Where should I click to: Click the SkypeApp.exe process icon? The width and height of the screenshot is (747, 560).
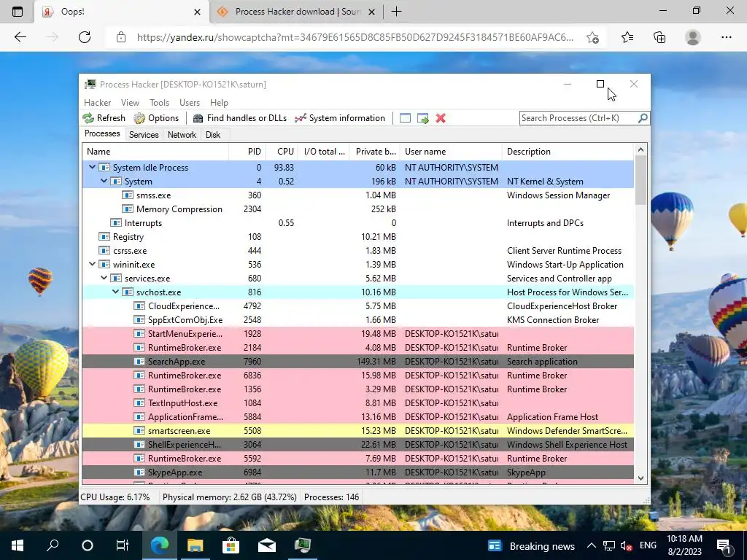139,472
